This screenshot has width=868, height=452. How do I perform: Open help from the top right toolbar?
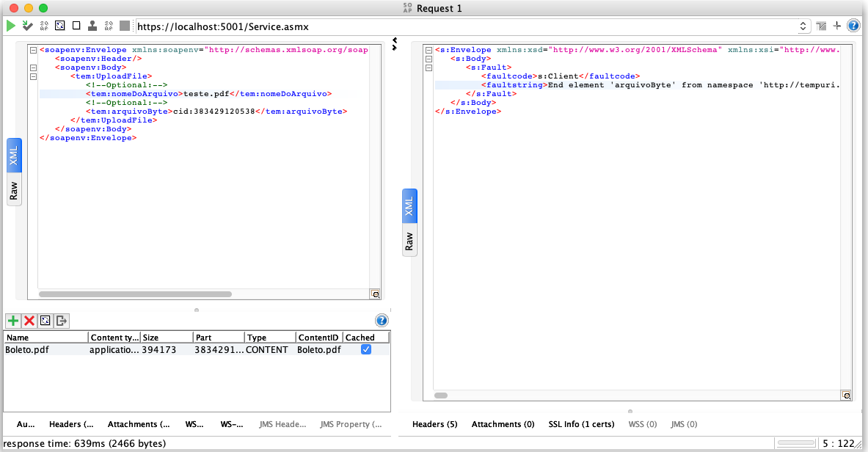tap(853, 26)
